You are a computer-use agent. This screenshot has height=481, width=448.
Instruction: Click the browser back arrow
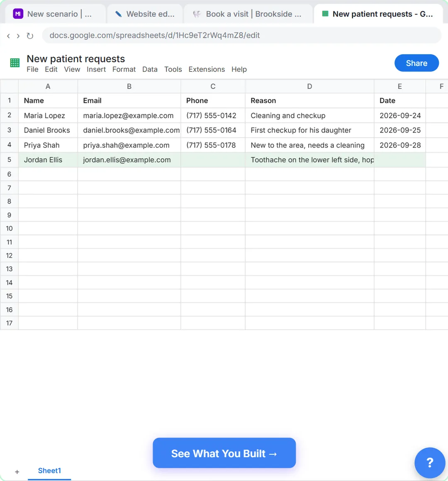tap(8, 36)
